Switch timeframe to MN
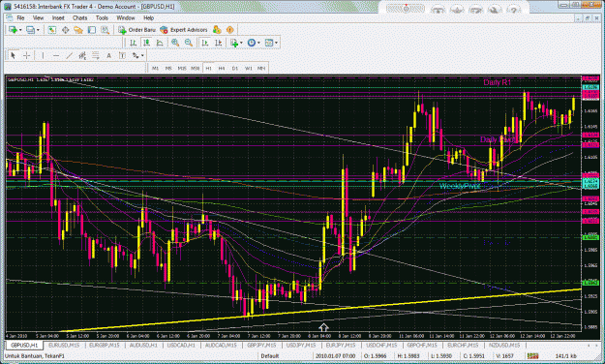This screenshot has height=364, width=605. 261,69
